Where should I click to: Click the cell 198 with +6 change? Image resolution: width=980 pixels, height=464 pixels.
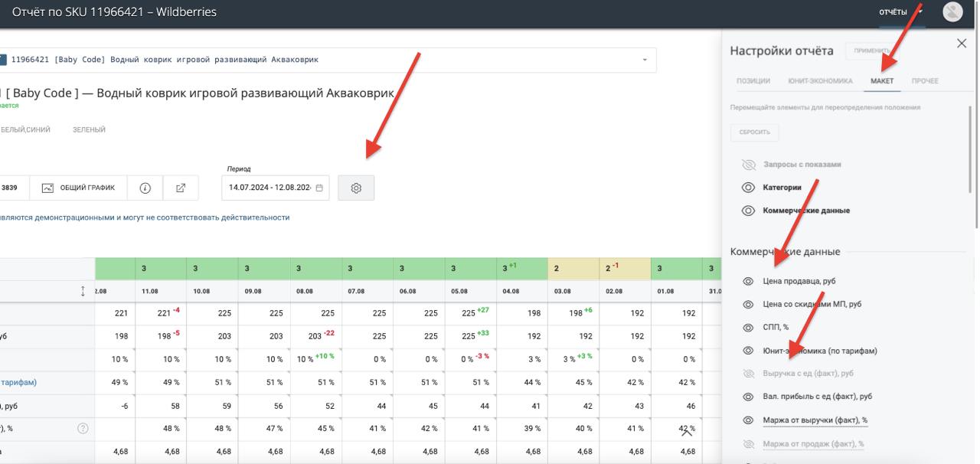(574, 313)
